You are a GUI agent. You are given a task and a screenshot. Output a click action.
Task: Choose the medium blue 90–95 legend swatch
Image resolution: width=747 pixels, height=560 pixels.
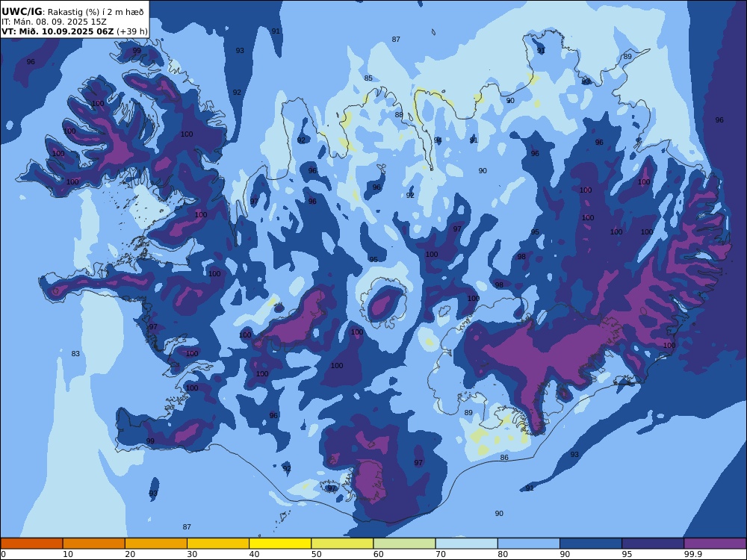(591, 544)
